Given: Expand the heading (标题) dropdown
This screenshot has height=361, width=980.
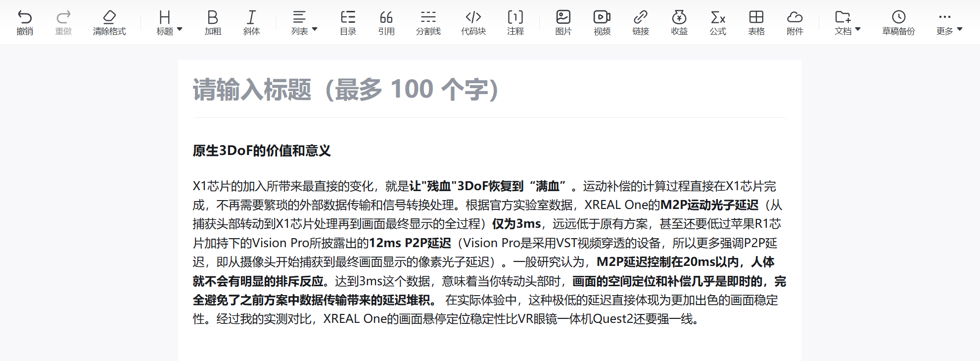Looking at the screenshot, I should click(x=169, y=23).
